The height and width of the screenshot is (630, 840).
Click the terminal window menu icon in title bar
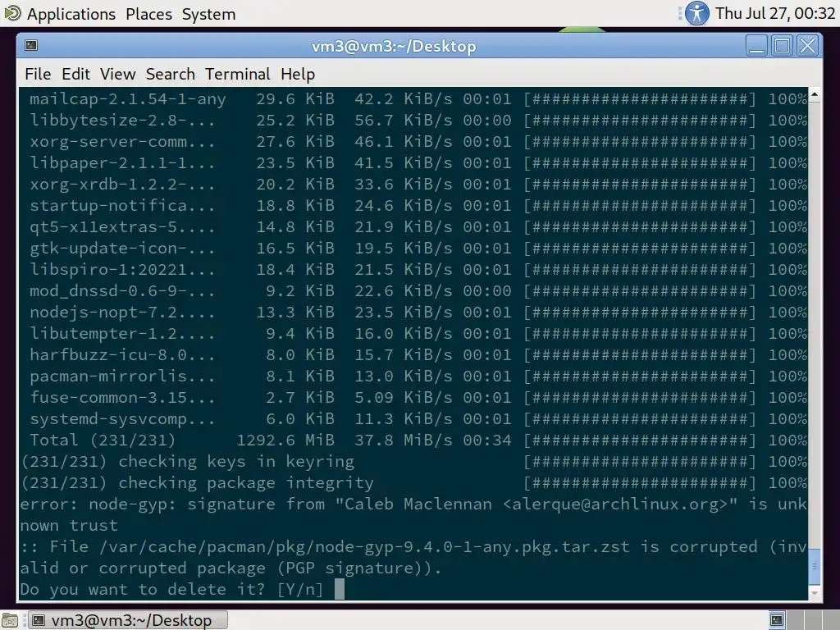[31, 46]
